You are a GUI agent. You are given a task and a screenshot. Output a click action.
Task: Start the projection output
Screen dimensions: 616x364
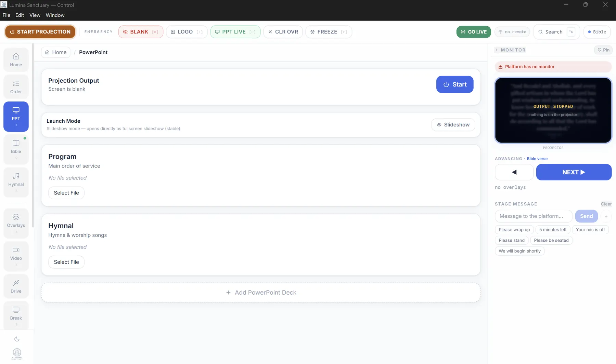455,84
